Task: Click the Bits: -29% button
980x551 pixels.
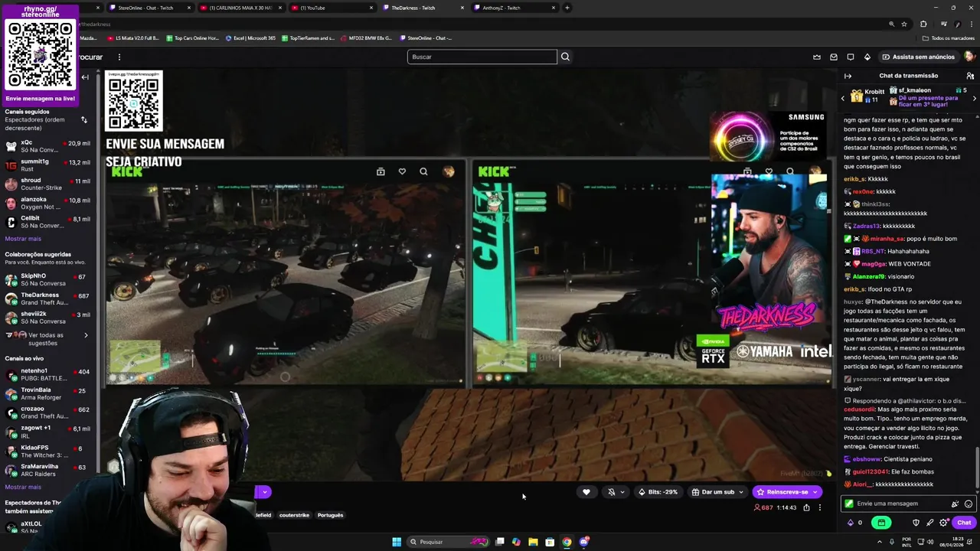Action: point(658,492)
